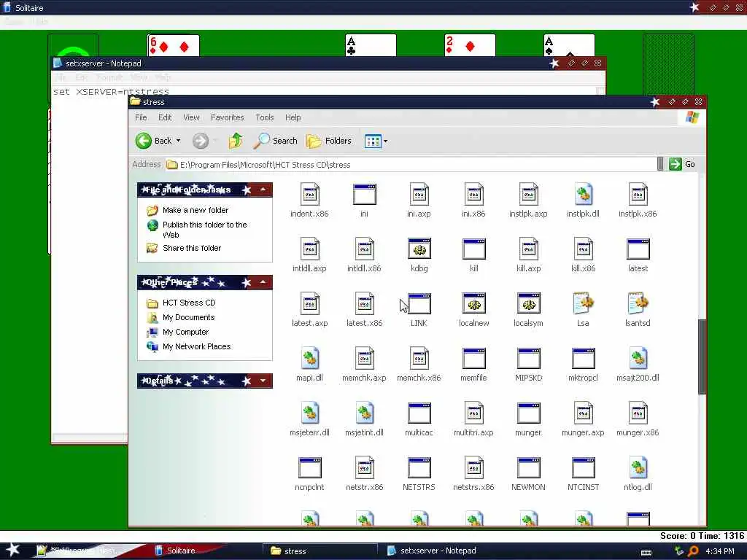
Task: Expand the Details panel
Action: click(x=263, y=381)
